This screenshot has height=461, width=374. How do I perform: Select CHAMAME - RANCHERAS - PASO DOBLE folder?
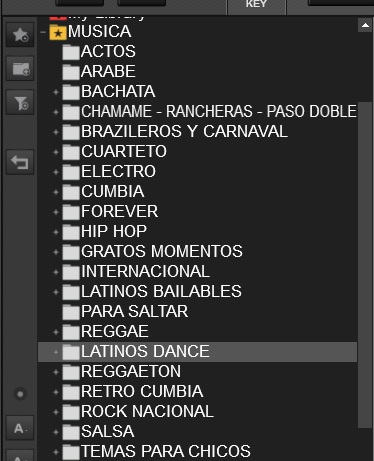(219, 111)
